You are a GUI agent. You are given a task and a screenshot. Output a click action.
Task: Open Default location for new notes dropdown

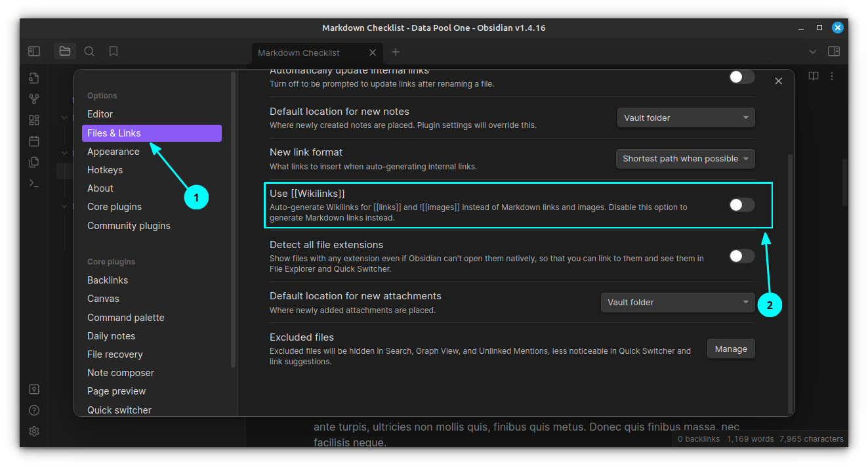[686, 117]
